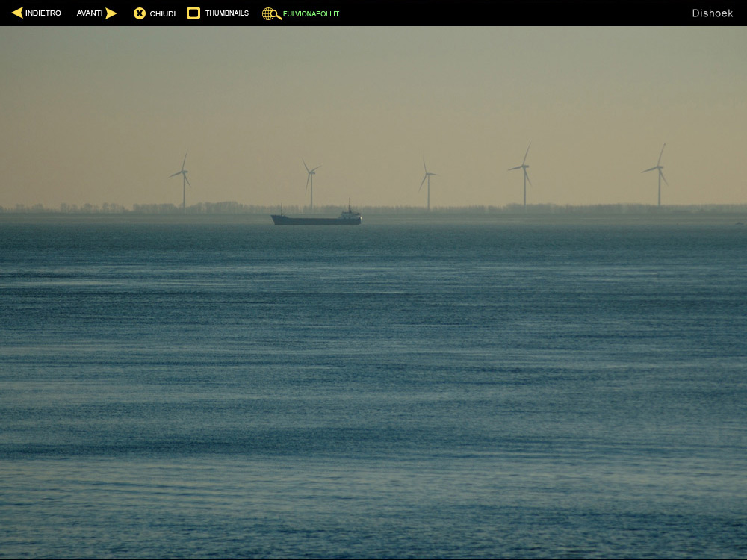Go back with INDIETRO label
The height and width of the screenshot is (560, 747).
[43, 13]
